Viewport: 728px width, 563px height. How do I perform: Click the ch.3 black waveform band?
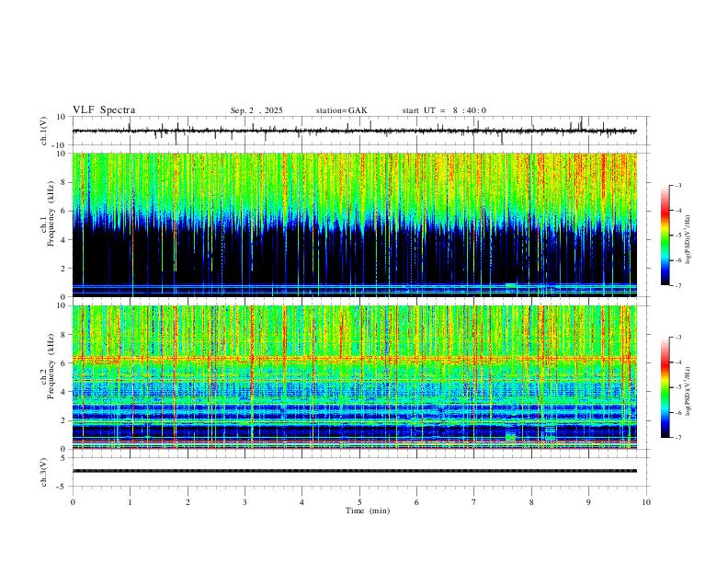(x=354, y=471)
